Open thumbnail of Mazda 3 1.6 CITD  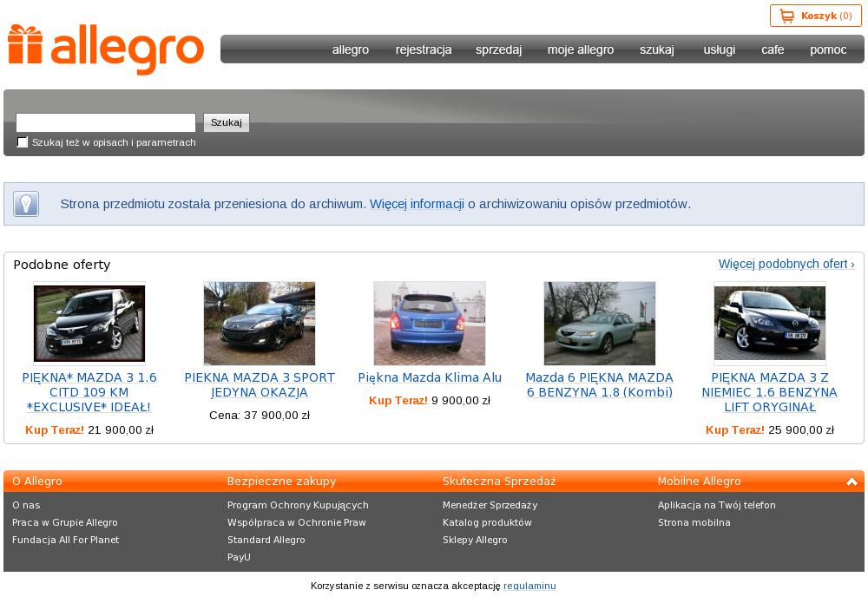89,324
